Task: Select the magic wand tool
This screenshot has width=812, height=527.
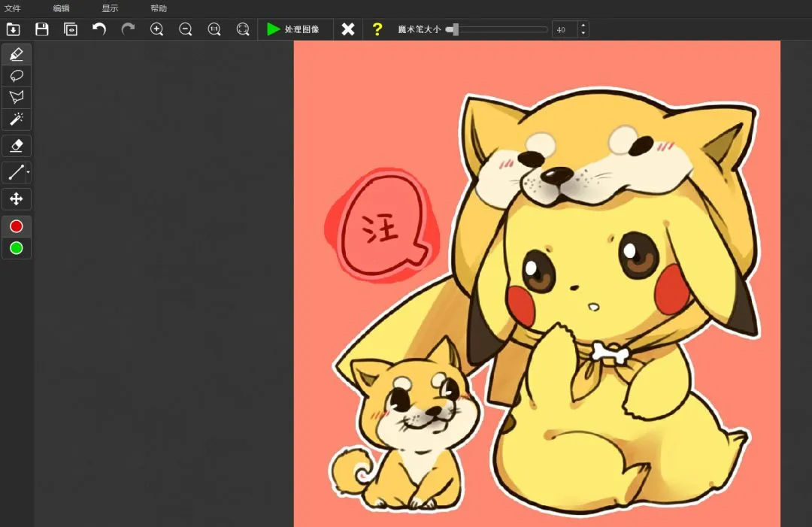Action: pyautogui.click(x=17, y=119)
